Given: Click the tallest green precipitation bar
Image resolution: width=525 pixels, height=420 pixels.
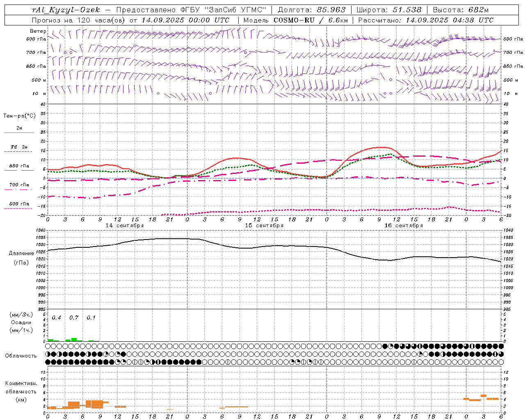Looking at the screenshot, I should pyautogui.click(x=74, y=340).
